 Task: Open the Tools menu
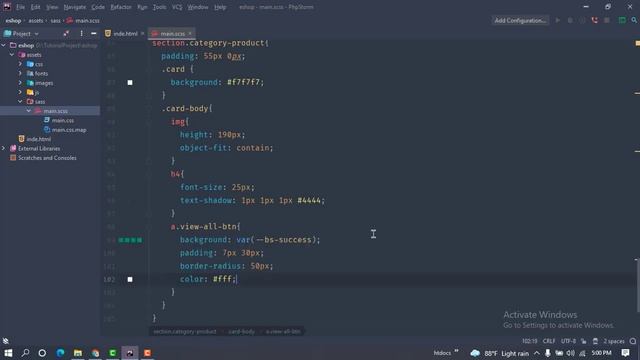click(x=160, y=7)
